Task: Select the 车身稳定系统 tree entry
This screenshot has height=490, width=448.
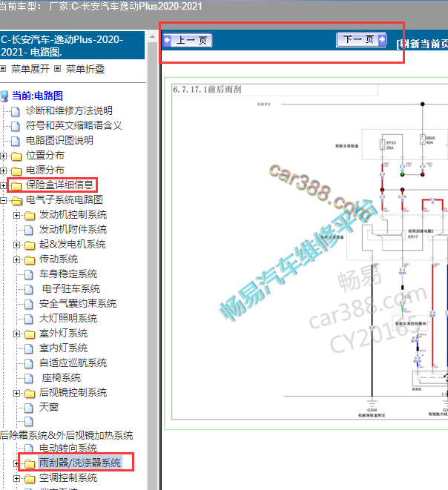Action: (68, 274)
